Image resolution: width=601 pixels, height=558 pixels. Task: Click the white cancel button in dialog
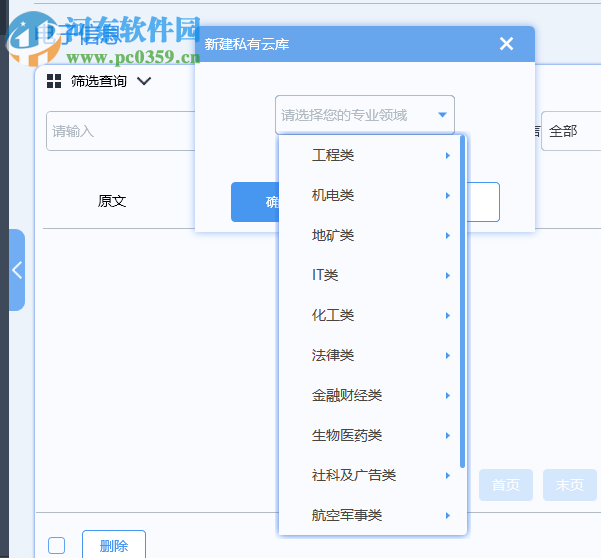483,202
